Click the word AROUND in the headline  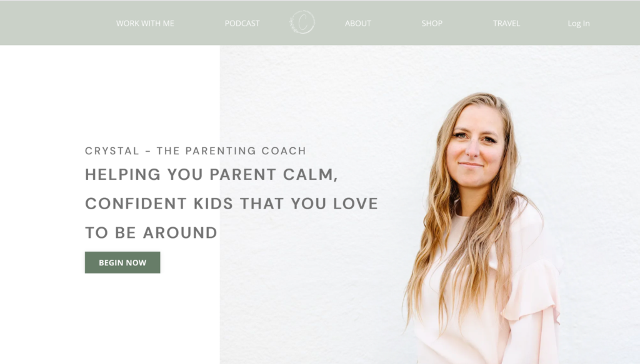click(x=180, y=233)
